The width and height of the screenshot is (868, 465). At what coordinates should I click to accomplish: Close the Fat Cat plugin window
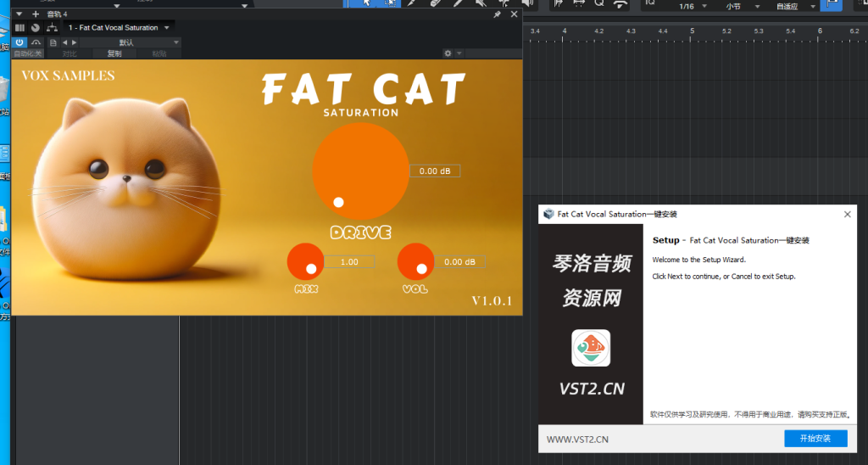[x=515, y=14]
